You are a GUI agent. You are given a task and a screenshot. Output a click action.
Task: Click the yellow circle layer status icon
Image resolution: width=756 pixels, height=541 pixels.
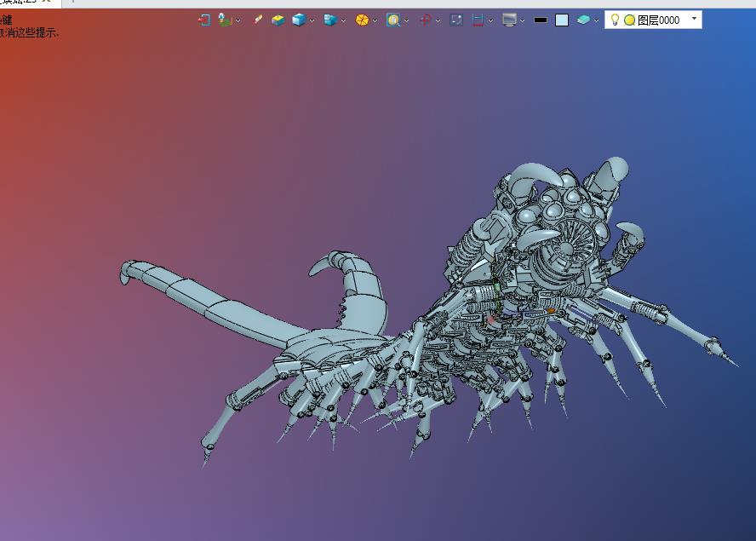click(x=629, y=20)
